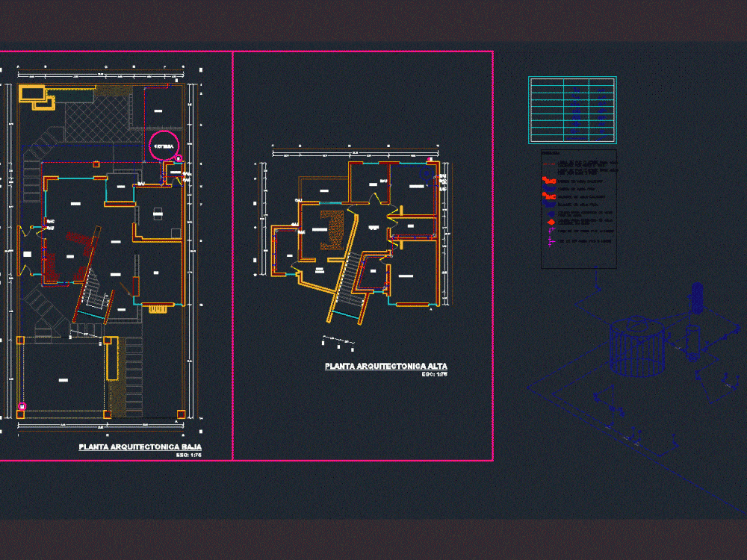Select the legend box with symbols

(x=579, y=209)
